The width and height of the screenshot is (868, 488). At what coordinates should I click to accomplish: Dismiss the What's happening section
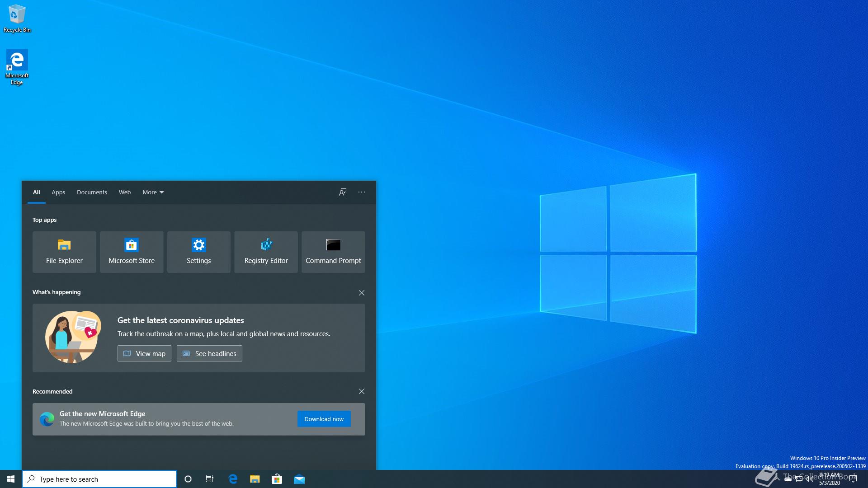tap(362, 293)
